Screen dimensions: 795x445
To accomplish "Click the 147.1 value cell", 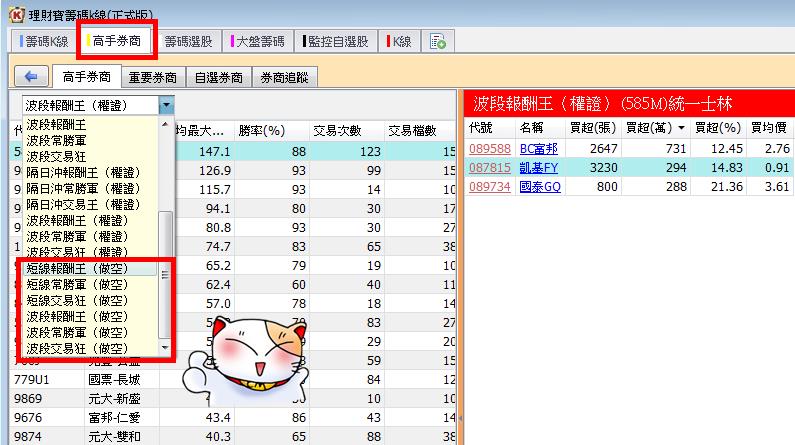I will 214,152.
